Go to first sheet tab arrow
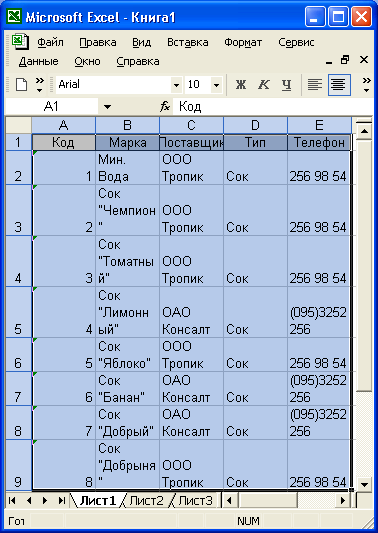378x533 pixels. point(12,500)
